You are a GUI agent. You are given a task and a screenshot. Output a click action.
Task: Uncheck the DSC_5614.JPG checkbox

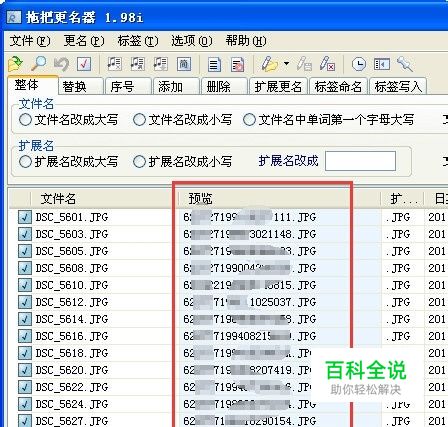coord(25,319)
